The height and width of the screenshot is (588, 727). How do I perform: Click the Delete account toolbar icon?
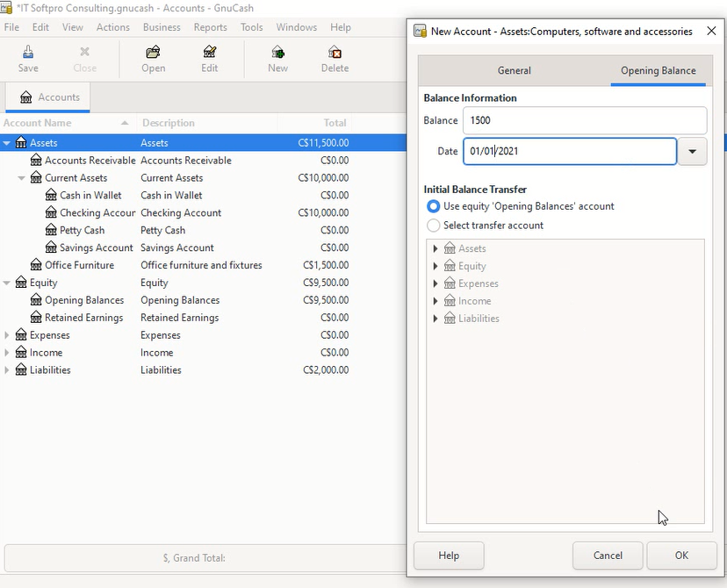tap(335, 53)
